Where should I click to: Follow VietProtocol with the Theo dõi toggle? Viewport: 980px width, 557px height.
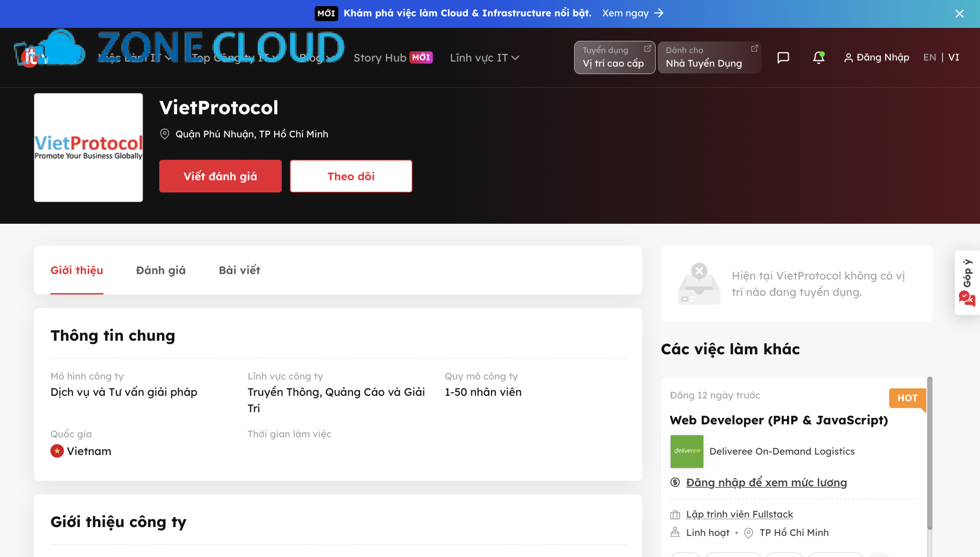point(351,176)
